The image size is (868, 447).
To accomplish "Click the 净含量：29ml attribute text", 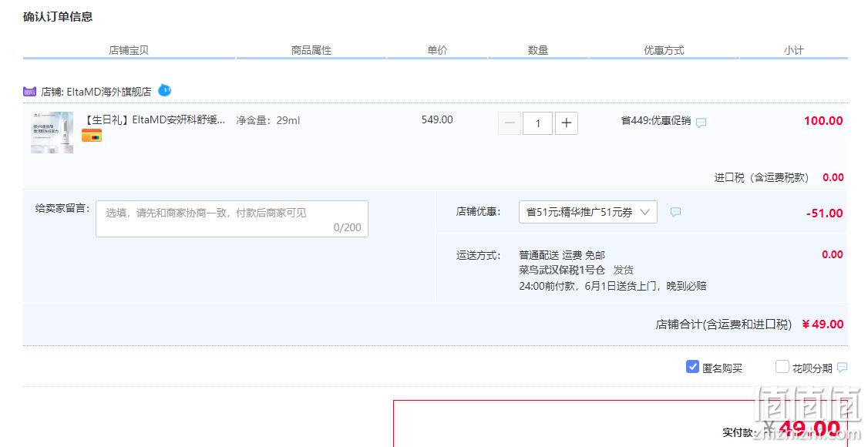I will (268, 120).
